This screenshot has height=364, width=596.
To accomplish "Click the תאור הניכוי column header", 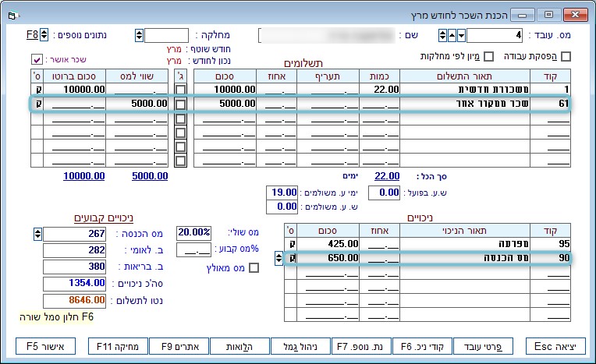I will 465,231.
